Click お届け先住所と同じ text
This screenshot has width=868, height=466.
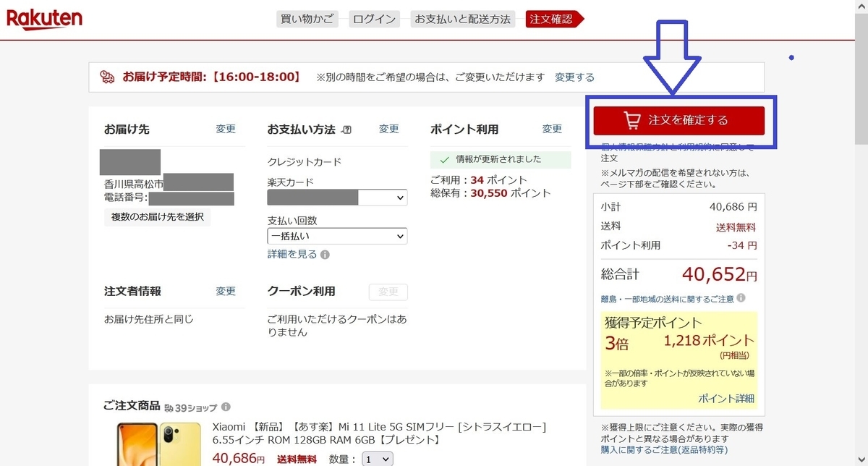[149, 319]
